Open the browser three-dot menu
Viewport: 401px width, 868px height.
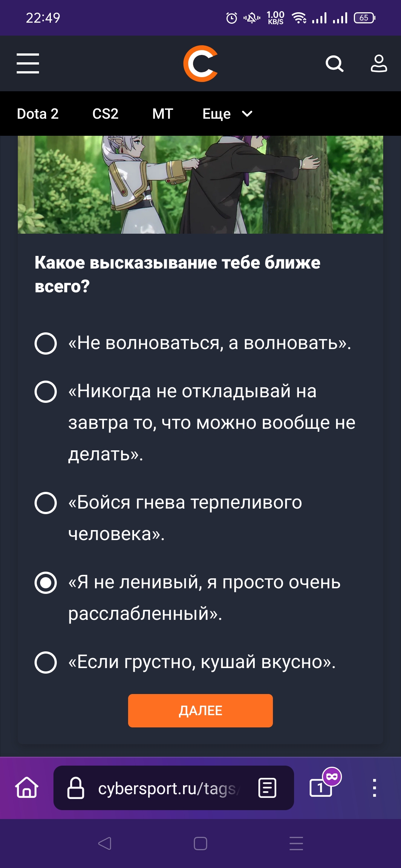point(374,788)
